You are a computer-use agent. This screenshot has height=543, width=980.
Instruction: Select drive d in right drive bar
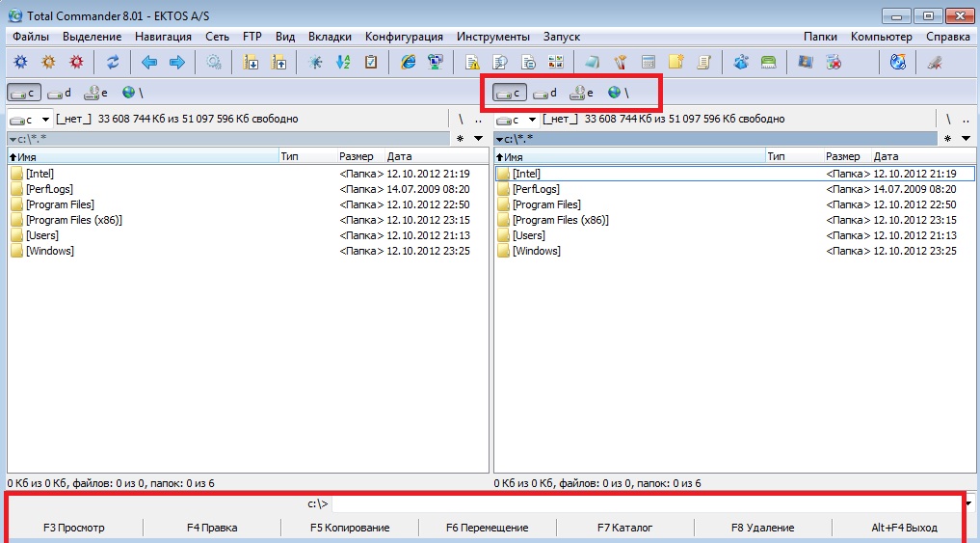(x=545, y=93)
